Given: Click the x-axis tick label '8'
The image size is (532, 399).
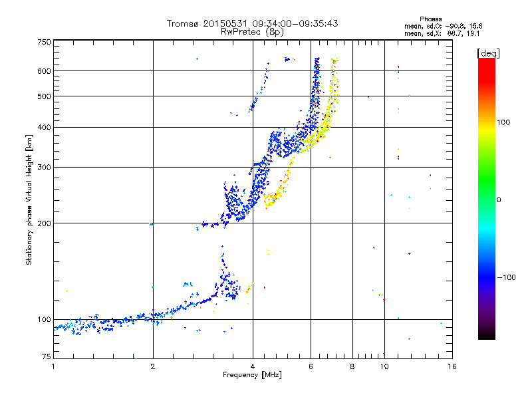Looking at the screenshot, I should tap(352, 366).
